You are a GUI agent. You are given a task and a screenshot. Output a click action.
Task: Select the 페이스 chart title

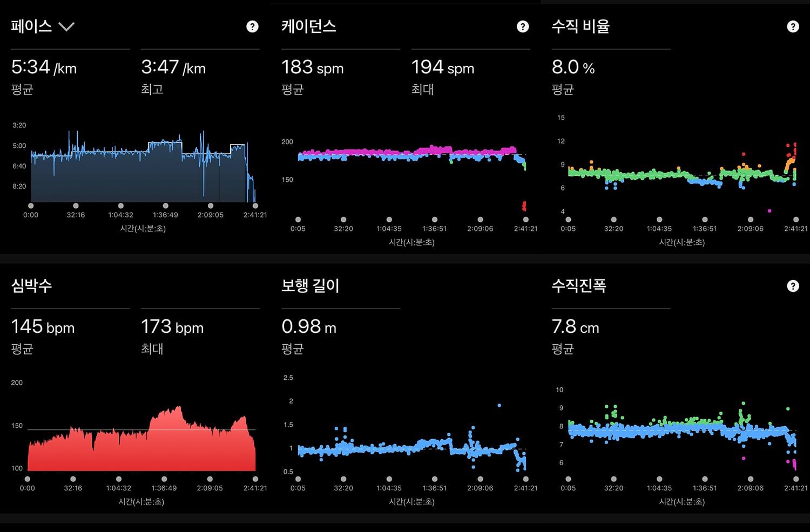click(31, 26)
